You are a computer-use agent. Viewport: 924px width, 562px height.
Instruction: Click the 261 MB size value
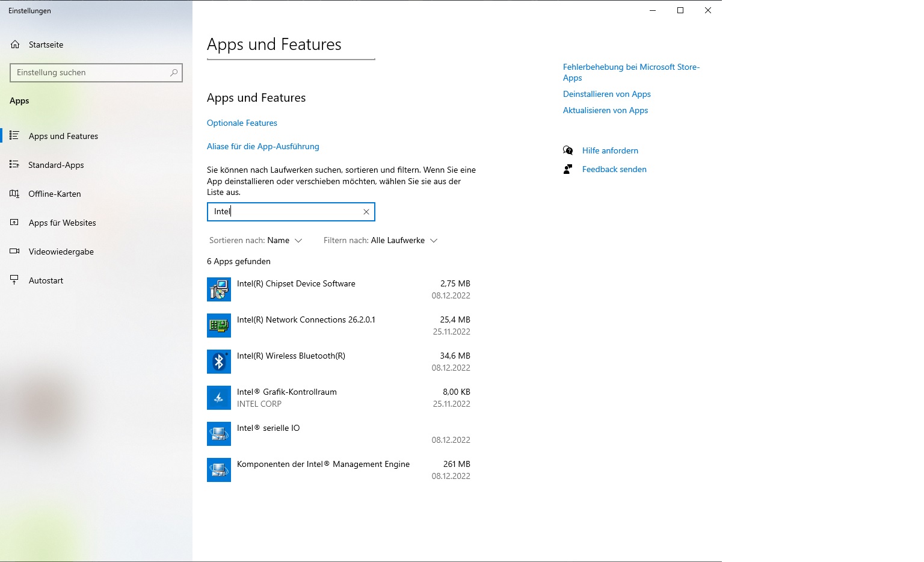[457, 464]
